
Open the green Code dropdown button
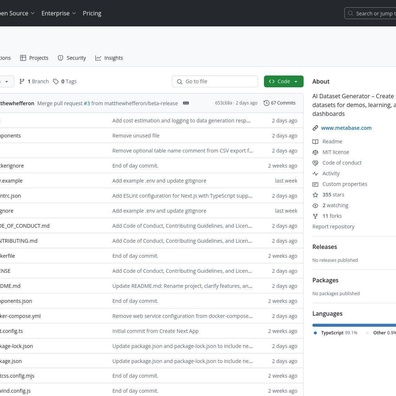[284, 81]
